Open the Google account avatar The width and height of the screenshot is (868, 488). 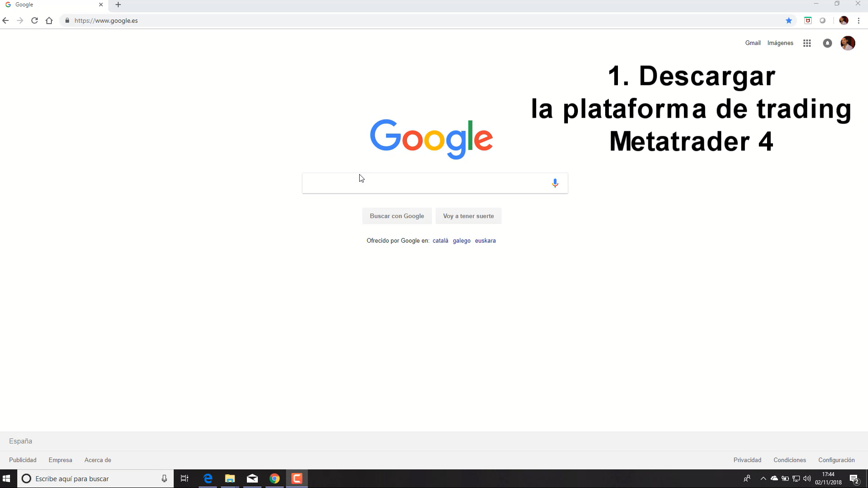coord(848,43)
